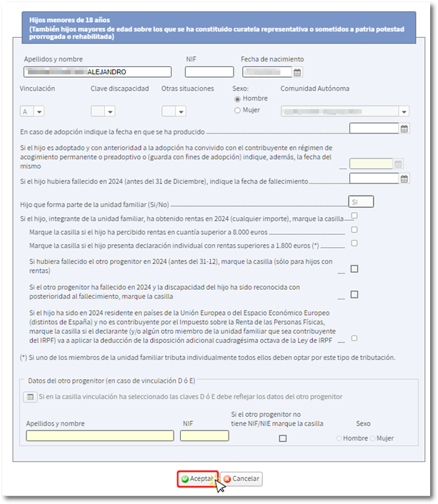Image resolution: width=438 pixels, height=504 pixels.
Task: Check box for child obtained rentas in 2024
Action: (x=354, y=216)
